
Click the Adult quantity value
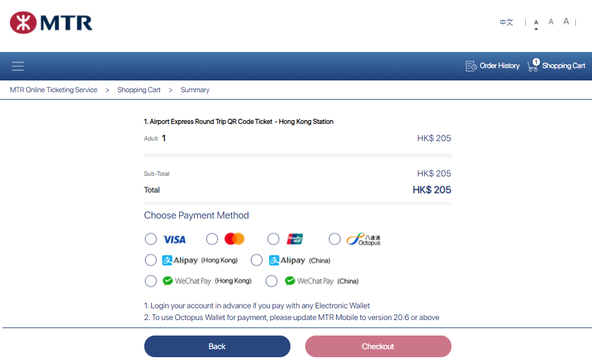point(165,138)
